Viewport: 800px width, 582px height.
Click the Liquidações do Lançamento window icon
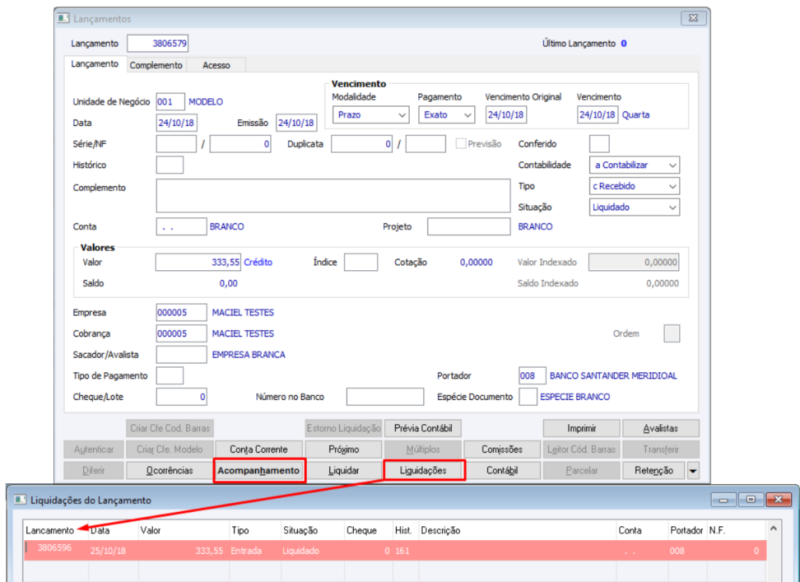(20, 500)
